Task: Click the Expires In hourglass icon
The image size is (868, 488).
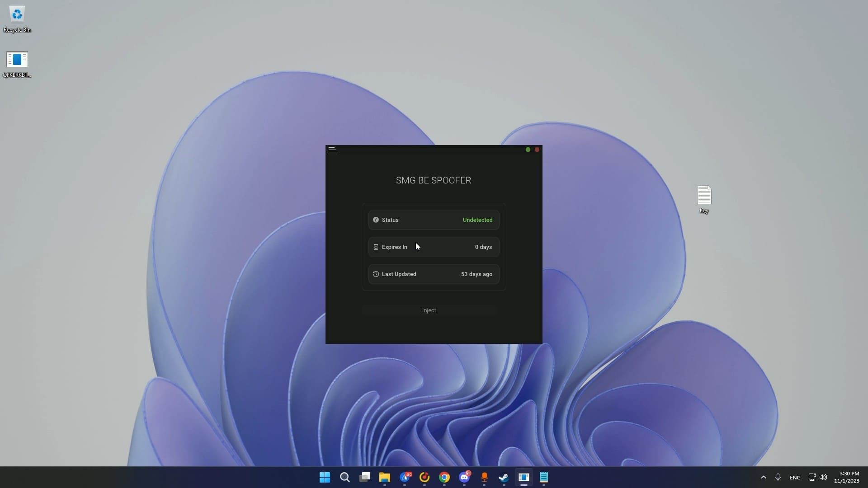Action: coord(376,247)
